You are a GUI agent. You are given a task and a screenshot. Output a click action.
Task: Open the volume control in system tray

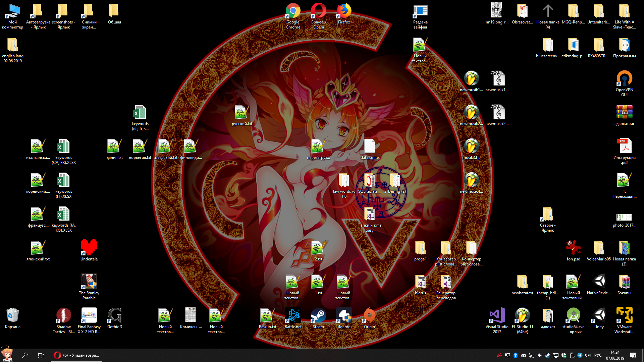(587, 355)
